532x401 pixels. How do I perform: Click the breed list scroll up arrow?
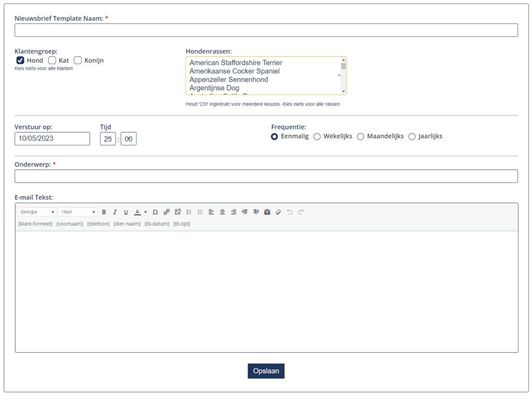[343, 60]
